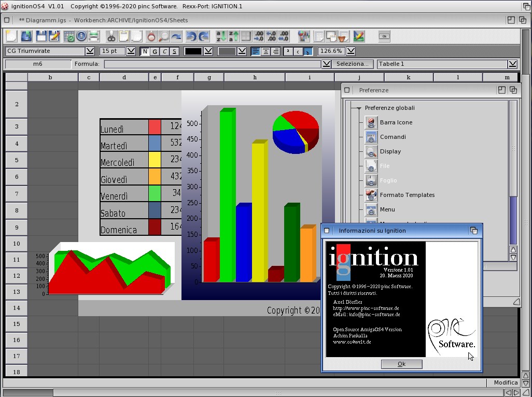Click the black text color swatch
Image resolution: width=532 pixels, height=397 pixels.
point(193,51)
